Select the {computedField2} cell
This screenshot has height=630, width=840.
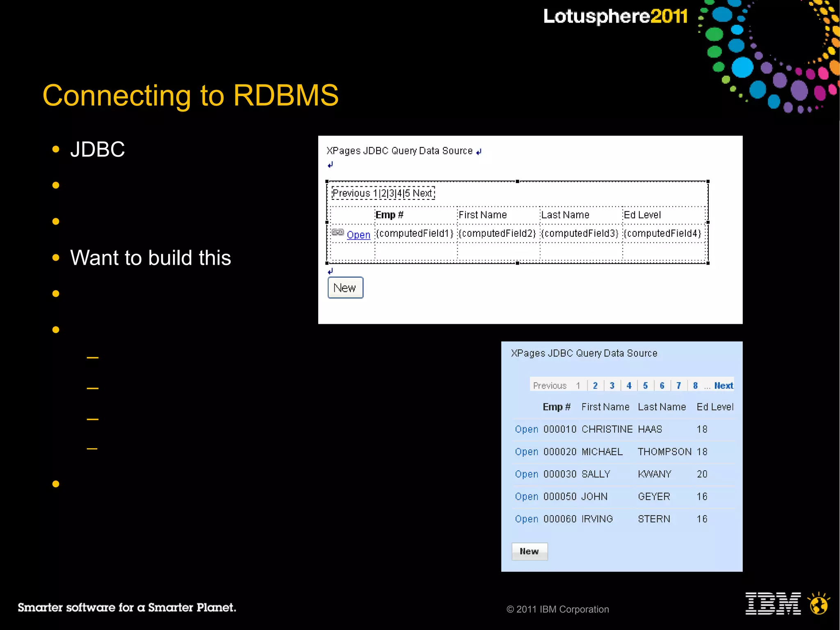pyautogui.click(x=498, y=233)
